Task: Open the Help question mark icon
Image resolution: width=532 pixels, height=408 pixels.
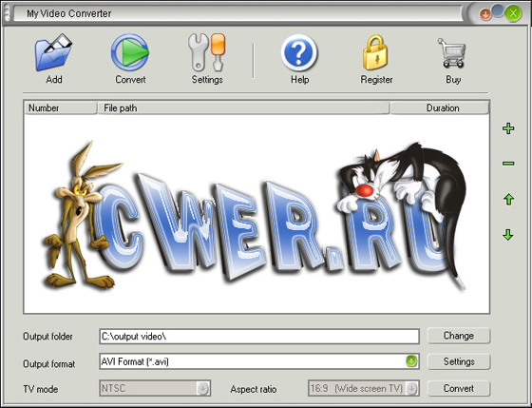Action: (299, 53)
